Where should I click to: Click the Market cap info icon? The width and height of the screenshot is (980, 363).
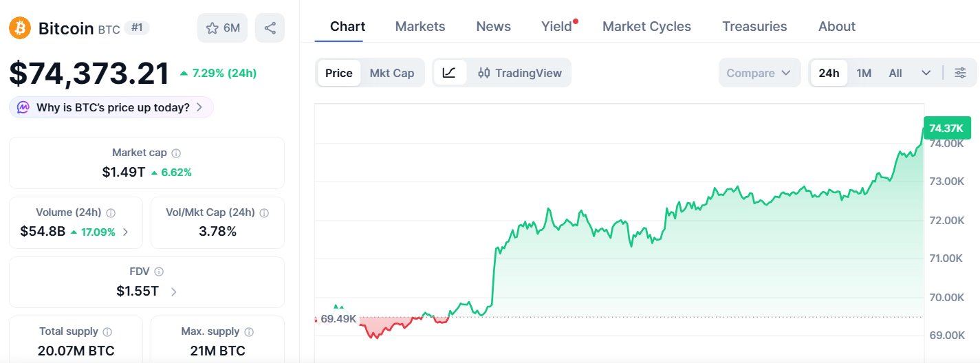tap(176, 153)
